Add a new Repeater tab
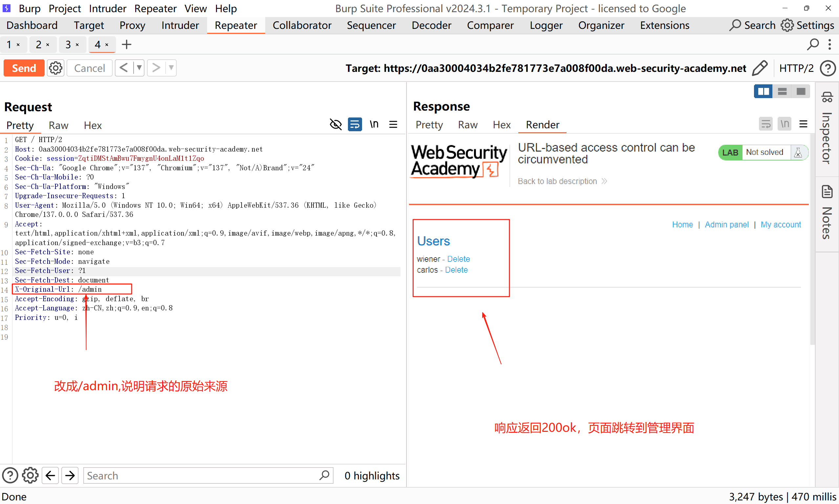The width and height of the screenshot is (839, 504). point(126,45)
